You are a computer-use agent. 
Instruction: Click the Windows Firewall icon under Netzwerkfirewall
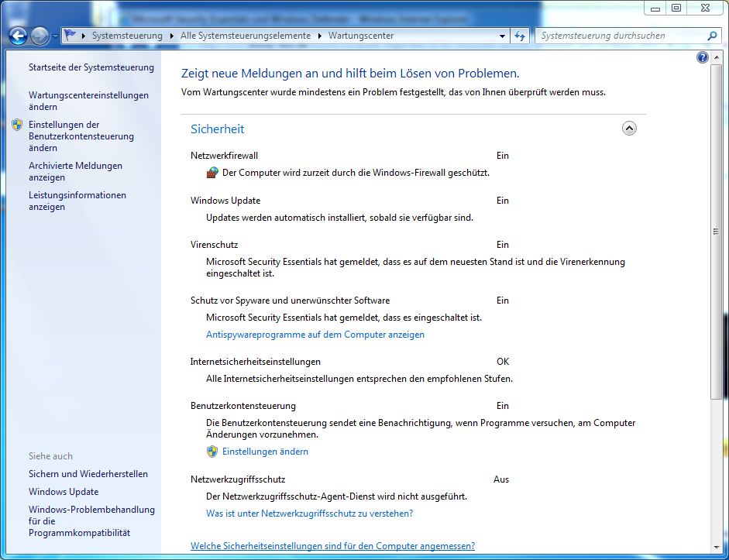coord(212,173)
